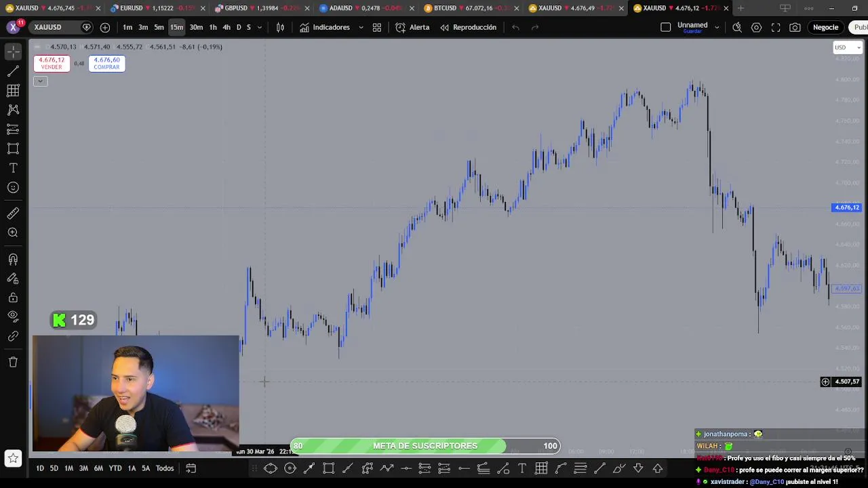Viewport: 868px width, 488px height.
Task: Switch to 30m timeframe
Action: (x=196, y=27)
